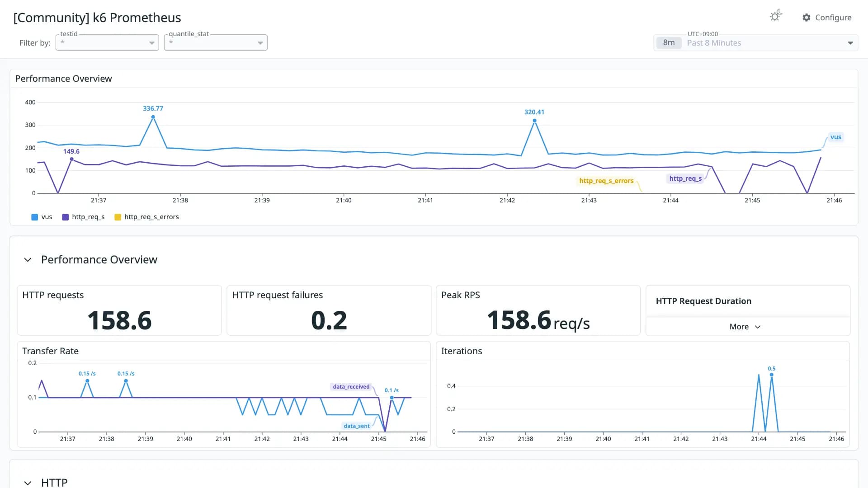The width and height of the screenshot is (868, 488).
Task: Click the yellow http_req_s_errors legend swatch
Action: click(x=118, y=217)
